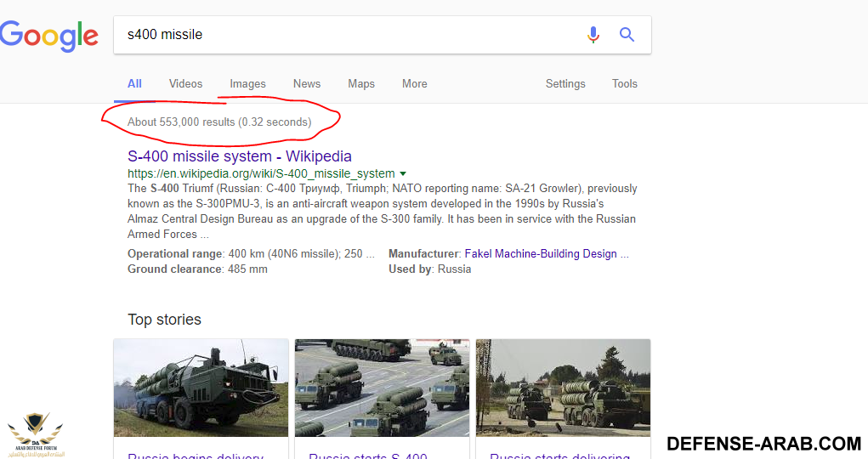Click the Top stories heading

pos(164,320)
